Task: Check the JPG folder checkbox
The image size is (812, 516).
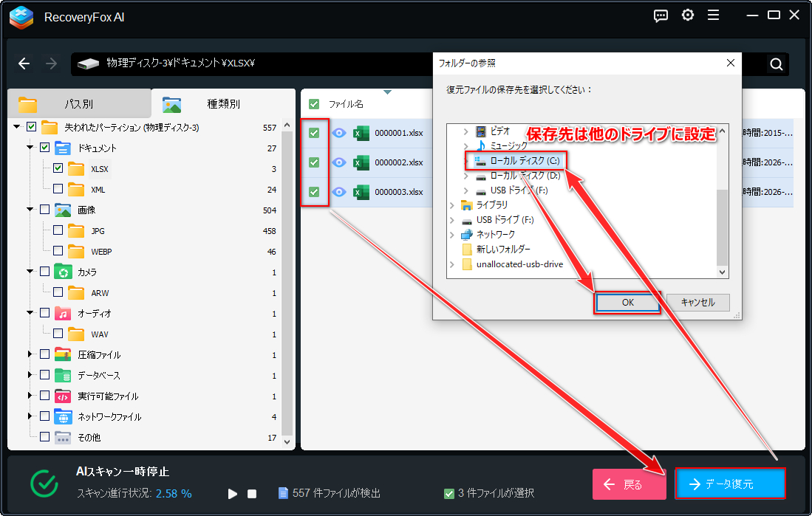Action: 58,230
